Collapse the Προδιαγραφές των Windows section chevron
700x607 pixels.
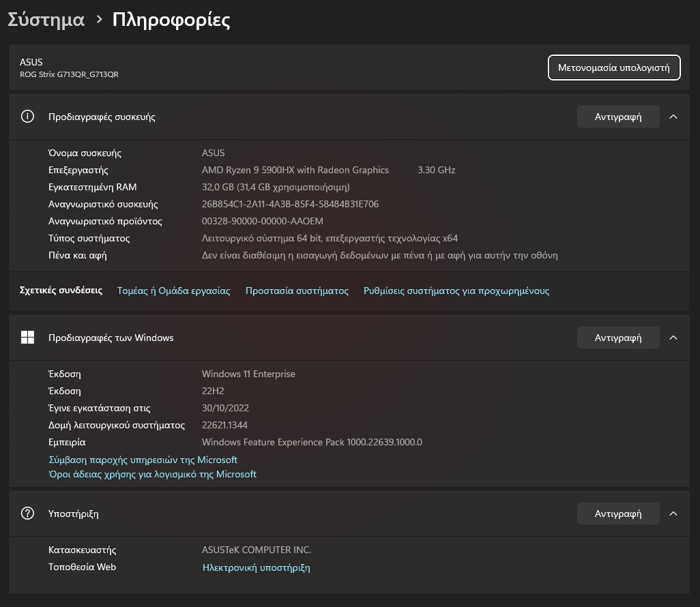point(673,338)
